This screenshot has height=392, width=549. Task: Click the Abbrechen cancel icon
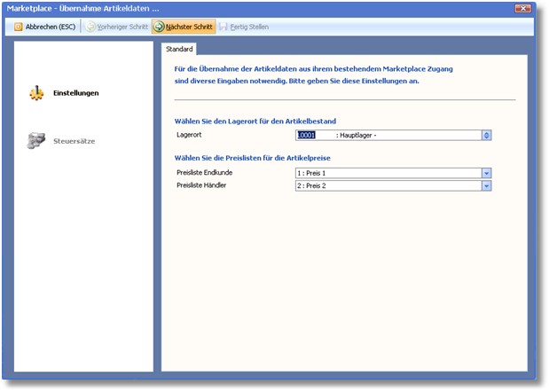tap(19, 27)
